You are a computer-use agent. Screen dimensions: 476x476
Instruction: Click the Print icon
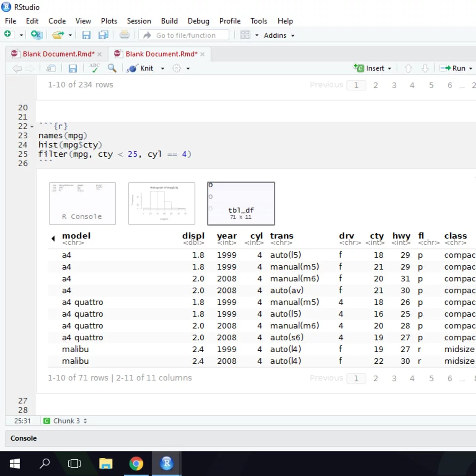pyautogui.click(x=125, y=35)
